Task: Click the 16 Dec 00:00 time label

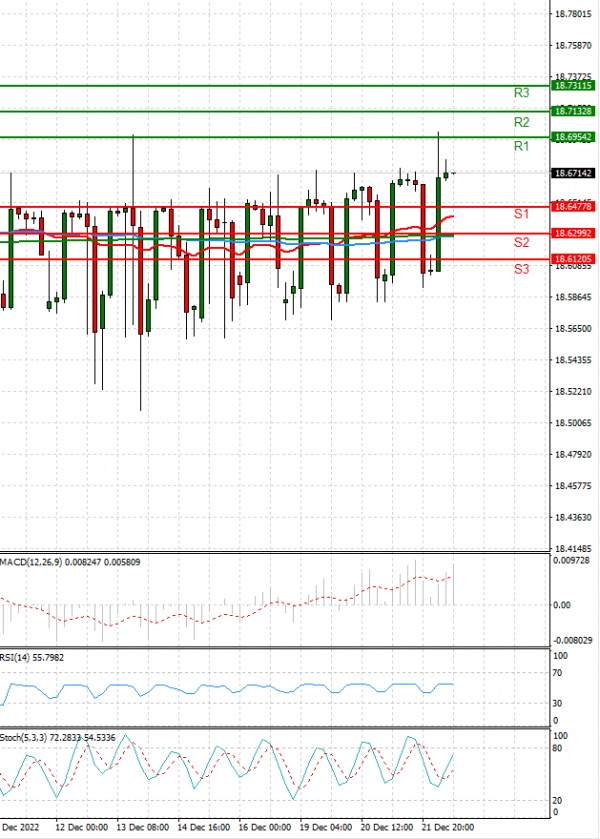Action: click(x=264, y=827)
